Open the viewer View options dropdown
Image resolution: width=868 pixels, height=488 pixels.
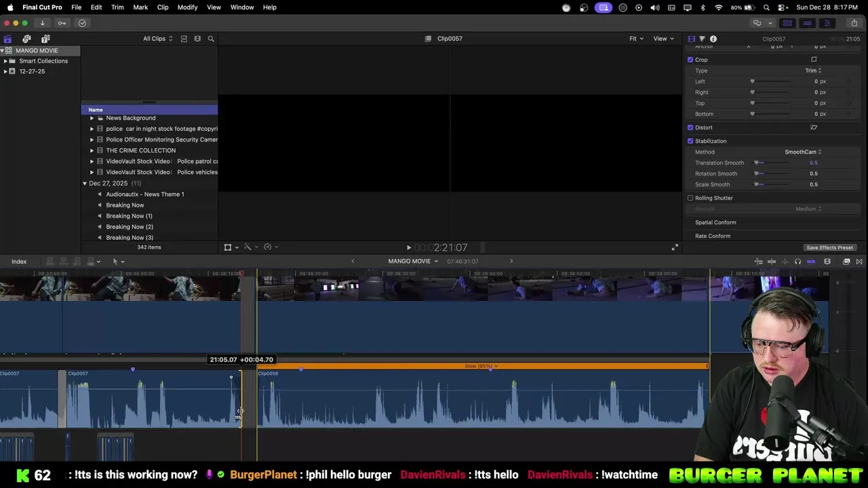click(663, 39)
